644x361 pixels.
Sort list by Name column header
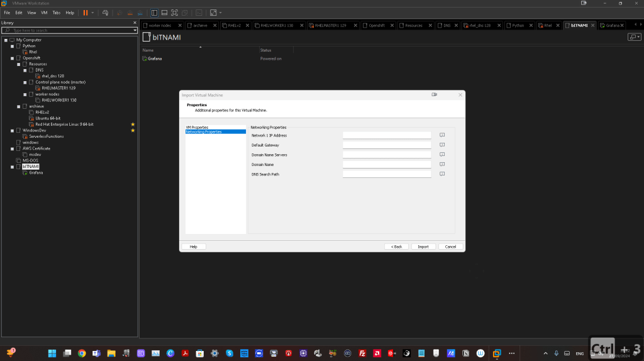[148, 50]
